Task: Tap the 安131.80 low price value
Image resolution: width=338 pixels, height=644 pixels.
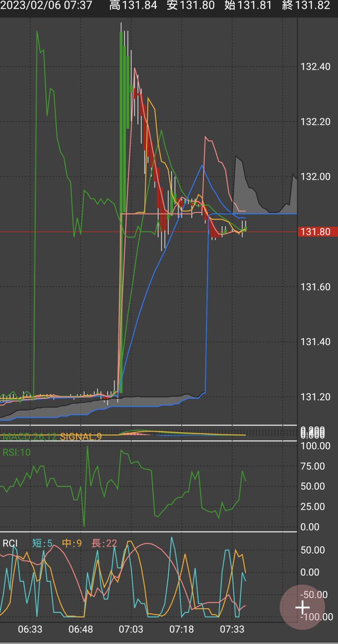Action: 191,6
